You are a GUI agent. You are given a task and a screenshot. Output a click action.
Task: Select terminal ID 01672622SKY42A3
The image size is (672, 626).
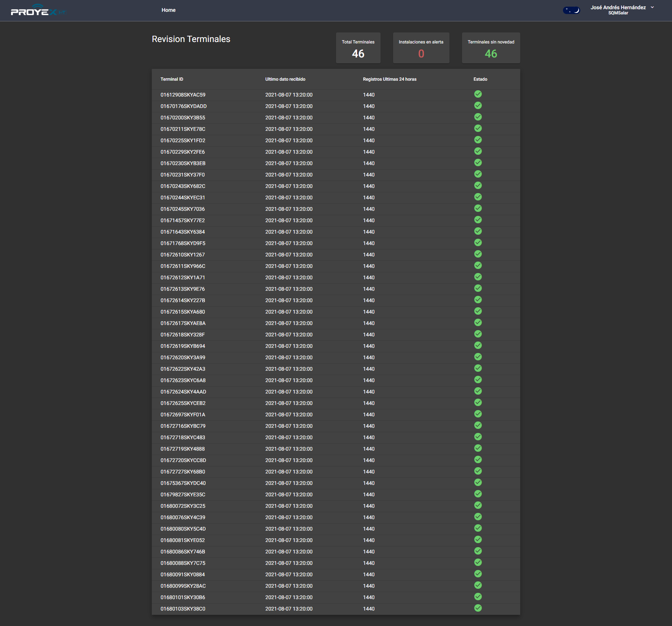point(183,369)
